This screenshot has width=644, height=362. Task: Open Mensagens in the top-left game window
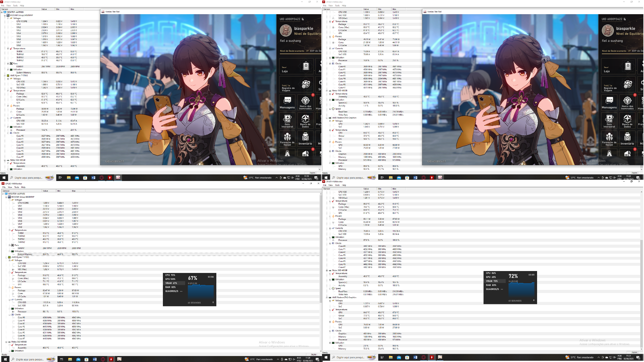point(287,103)
